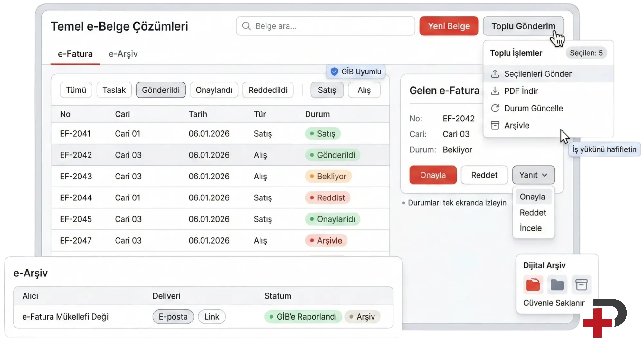Viewport: 644px width, 346px height.
Task: Open the Toplu Gönderim bulk menu
Action: click(523, 26)
